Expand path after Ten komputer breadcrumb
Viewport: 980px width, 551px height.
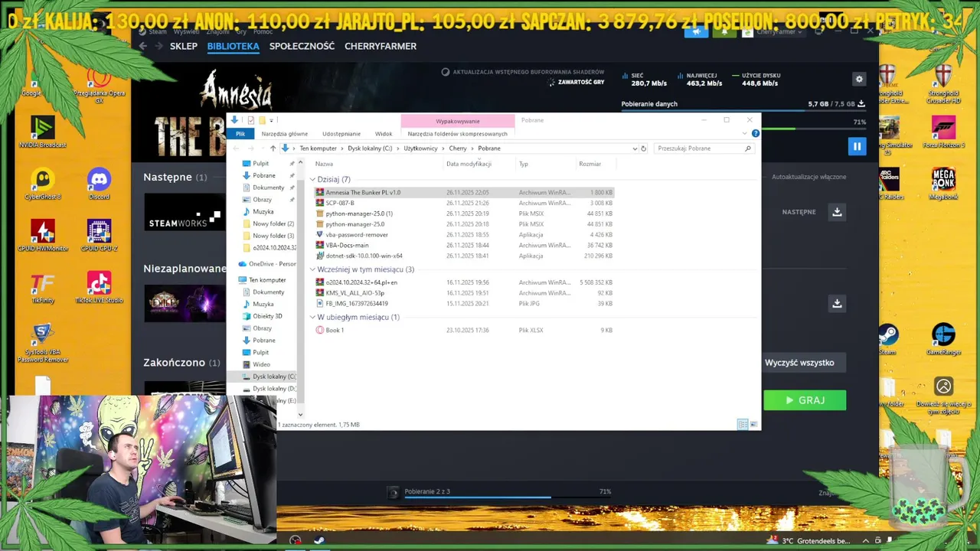tap(342, 148)
